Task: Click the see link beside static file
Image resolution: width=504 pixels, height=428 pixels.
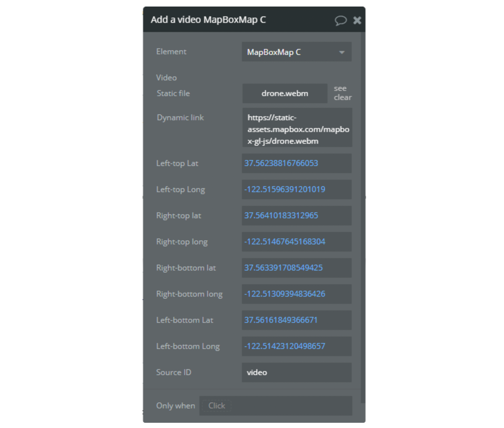Action: (340, 89)
